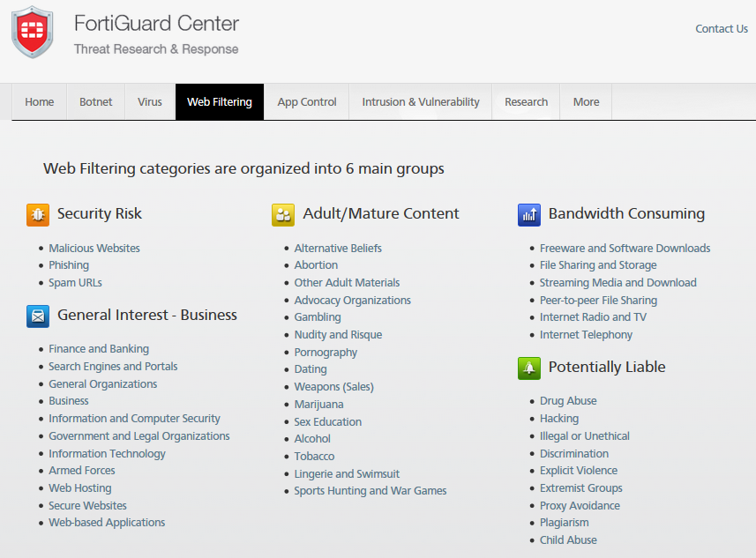Screen dimensions: 756x558
Task: Open the Malicious Websites category
Action: (94, 249)
